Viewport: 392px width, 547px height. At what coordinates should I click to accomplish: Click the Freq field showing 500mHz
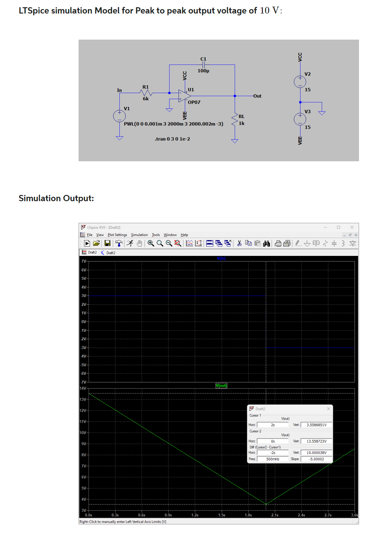point(273,459)
